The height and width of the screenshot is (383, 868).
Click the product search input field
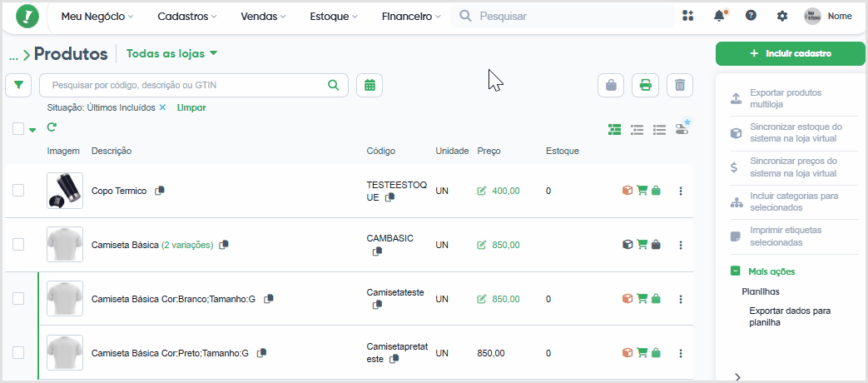(x=194, y=85)
